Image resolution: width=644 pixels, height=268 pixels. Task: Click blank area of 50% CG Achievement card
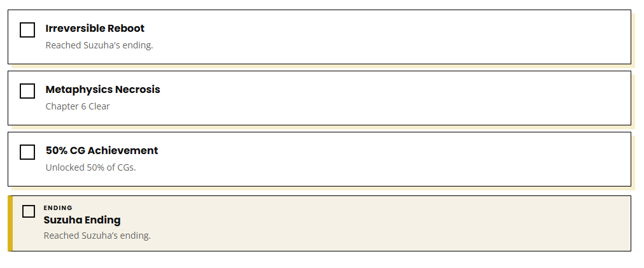pyautogui.click(x=390, y=159)
